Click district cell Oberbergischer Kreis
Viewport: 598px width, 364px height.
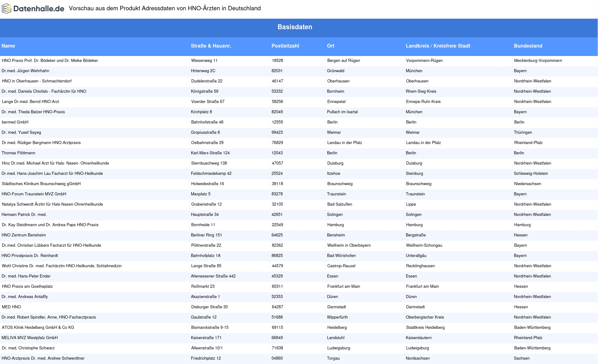tap(425, 317)
